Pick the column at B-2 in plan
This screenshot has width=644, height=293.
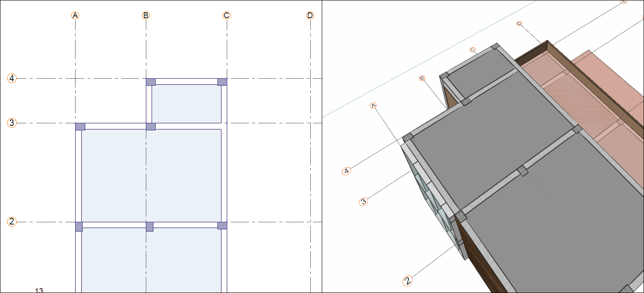pos(149,226)
